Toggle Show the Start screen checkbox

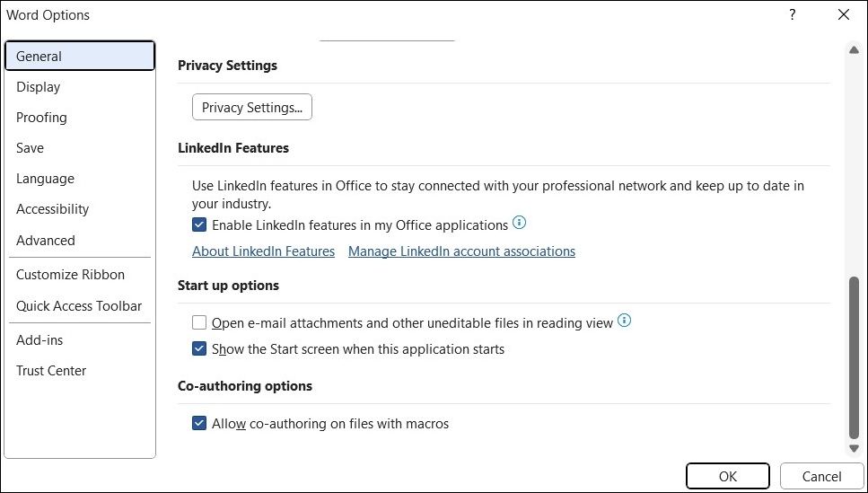[199, 349]
